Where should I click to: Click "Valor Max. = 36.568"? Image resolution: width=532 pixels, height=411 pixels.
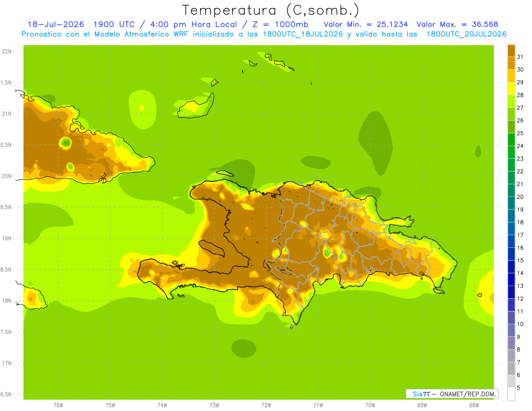click(x=457, y=24)
